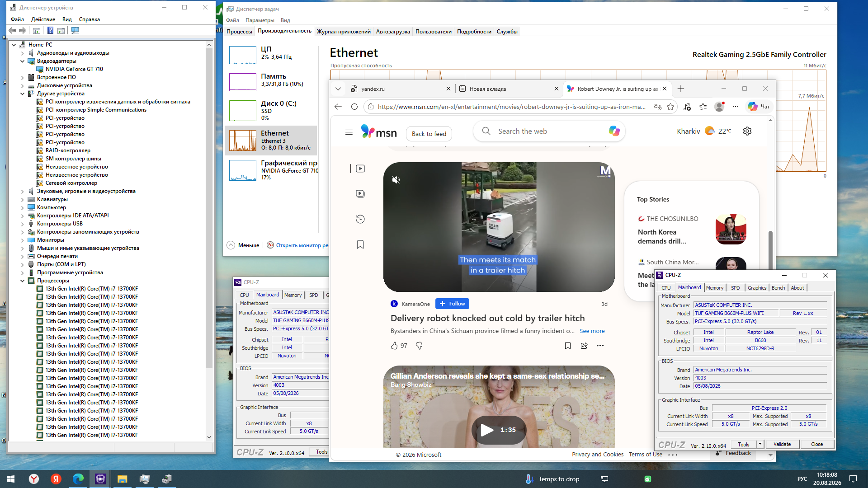Viewport: 868px width, 488px height.
Task: Click Back arrow in Device Manager toolbar
Action: [x=12, y=30]
